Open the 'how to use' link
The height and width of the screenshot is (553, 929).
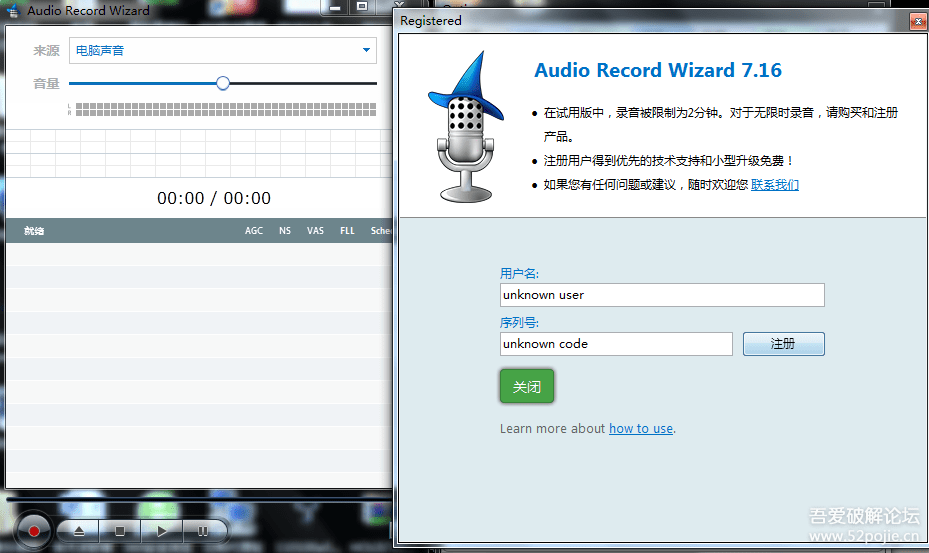641,429
